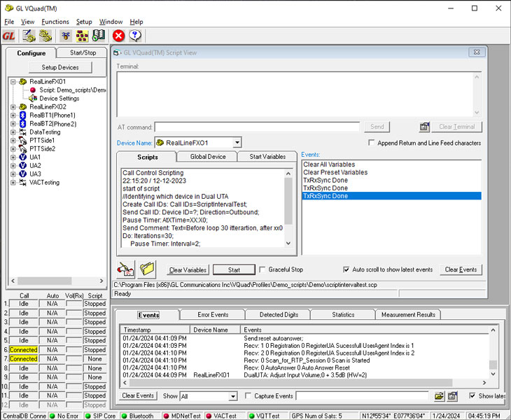The width and height of the screenshot is (511, 420).
Task: Click the open folder icon near Capture Events field
Action: click(x=440, y=396)
